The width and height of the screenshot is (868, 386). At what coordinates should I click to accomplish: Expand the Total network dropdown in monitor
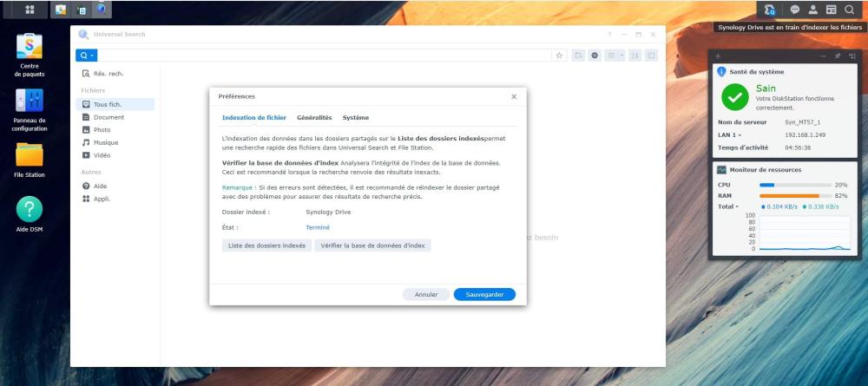[728, 206]
